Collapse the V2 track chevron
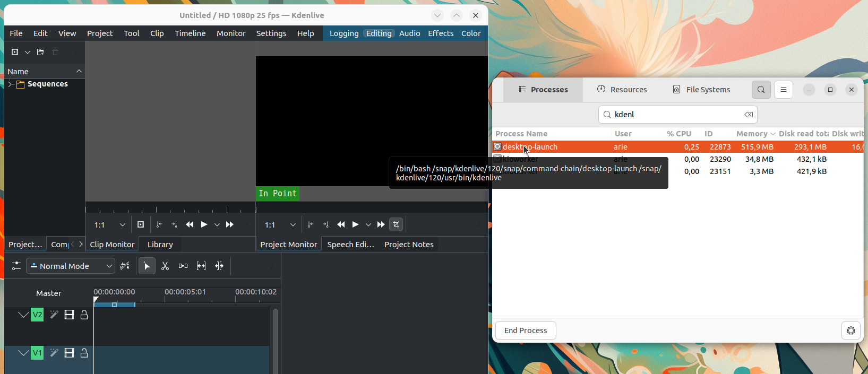Screen dimensions: 868x374 click(x=23, y=315)
